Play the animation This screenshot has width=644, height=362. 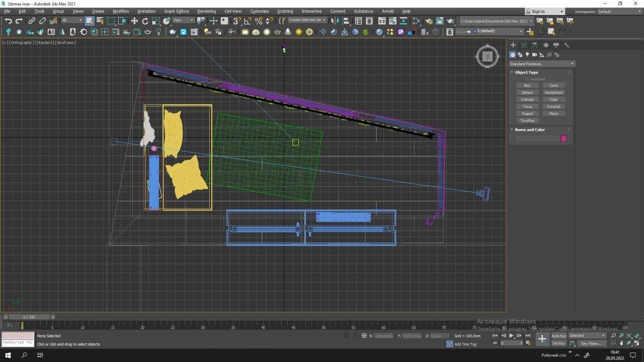tap(511, 335)
